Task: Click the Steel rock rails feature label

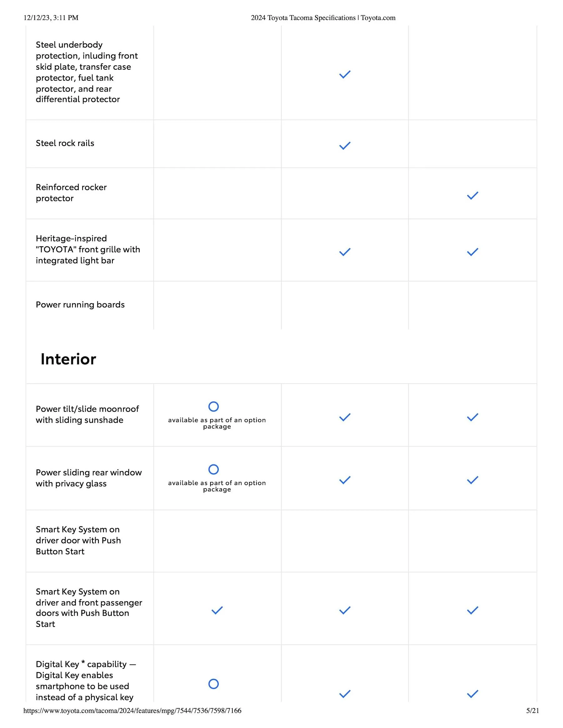Action: pos(65,143)
